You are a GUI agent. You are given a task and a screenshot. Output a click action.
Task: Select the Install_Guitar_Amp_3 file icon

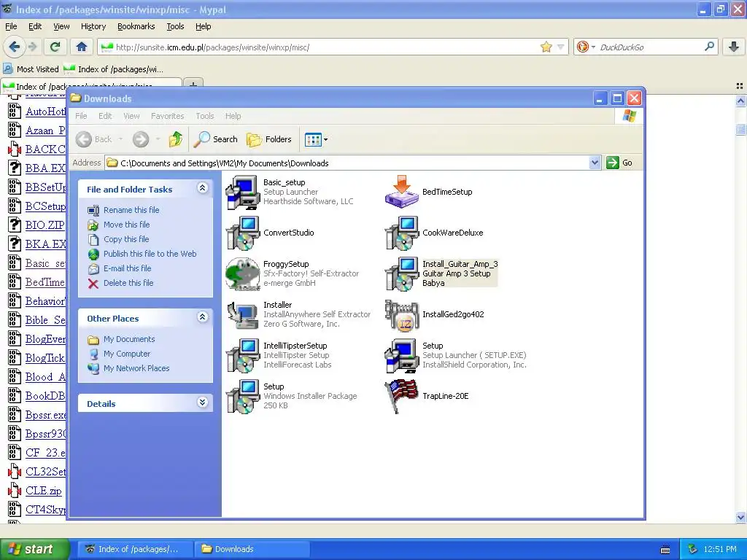tap(402, 274)
